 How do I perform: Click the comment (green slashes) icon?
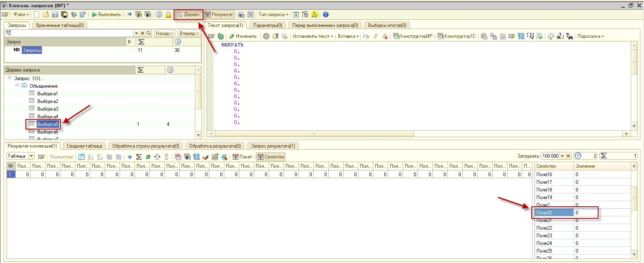(x=376, y=36)
